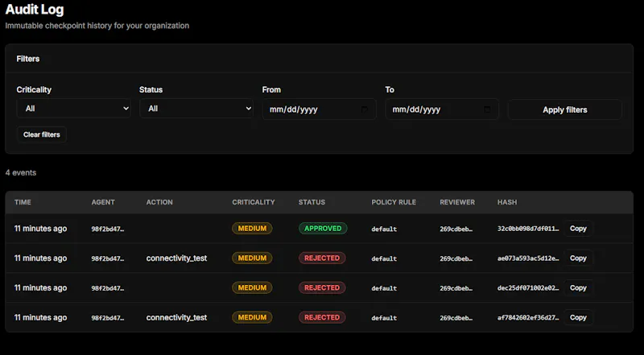Copy hash 32c0bb098d7df011
644x355 pixels.
(578, 229)
